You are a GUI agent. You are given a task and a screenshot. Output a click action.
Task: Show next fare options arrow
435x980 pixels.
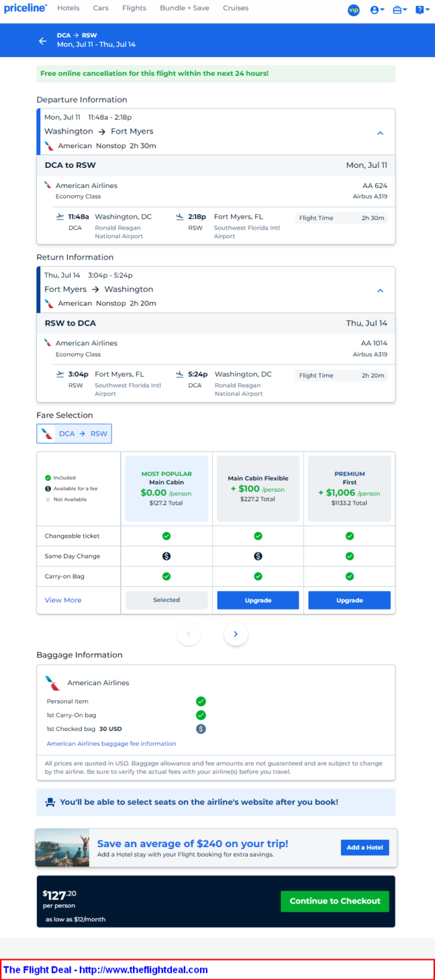click(236, 634)
